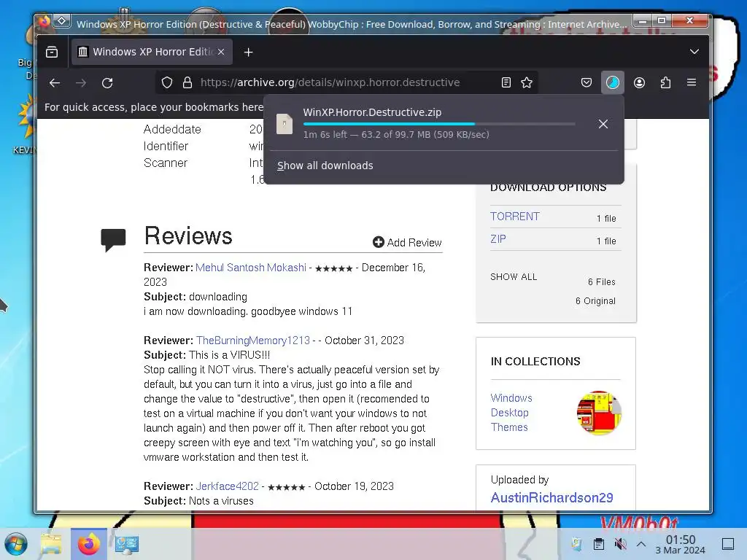This screenshot has height=560, width=747.
Task: Click the Reviews speech bubble icon
Action: point(113,240)
